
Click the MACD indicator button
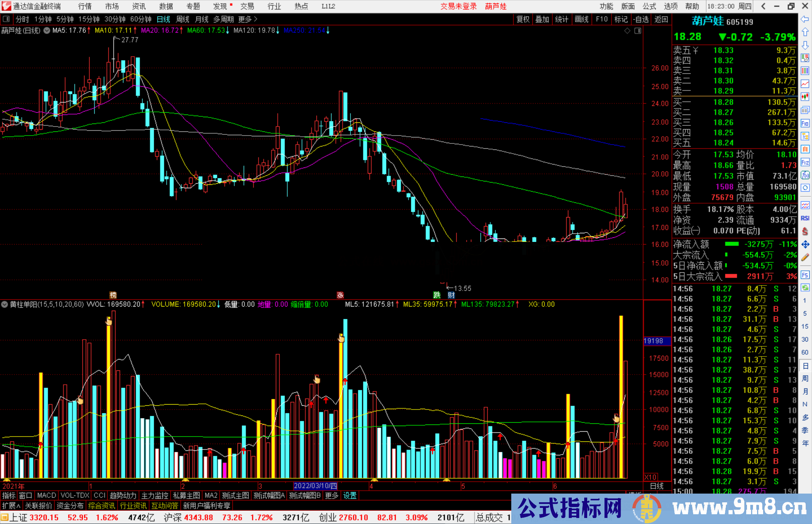point(47,495)
